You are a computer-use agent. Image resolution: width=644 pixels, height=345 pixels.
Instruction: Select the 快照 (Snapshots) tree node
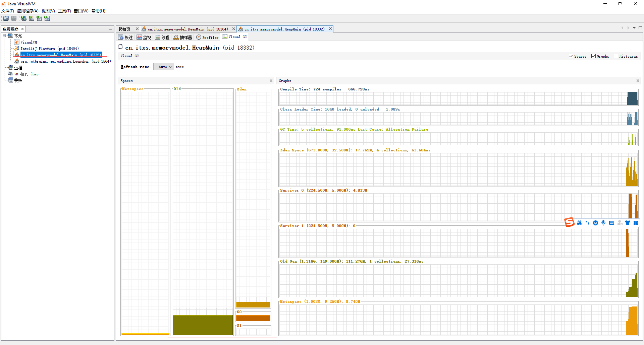[18, 80]
